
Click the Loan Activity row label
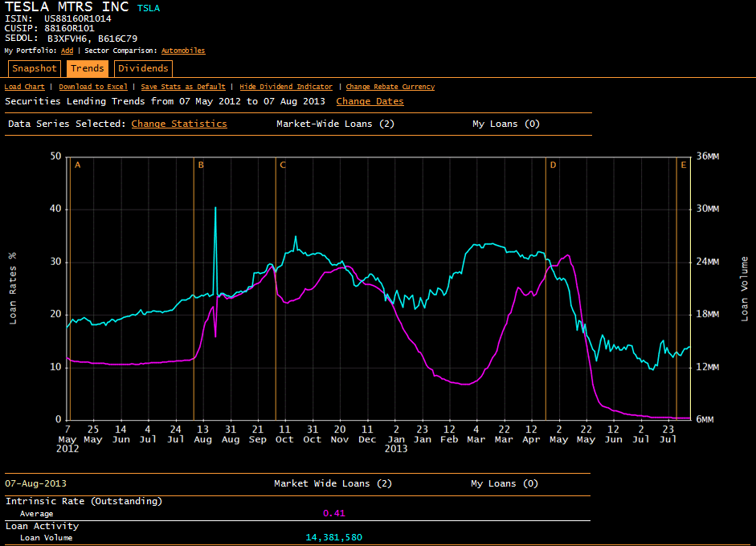[42, 526]
